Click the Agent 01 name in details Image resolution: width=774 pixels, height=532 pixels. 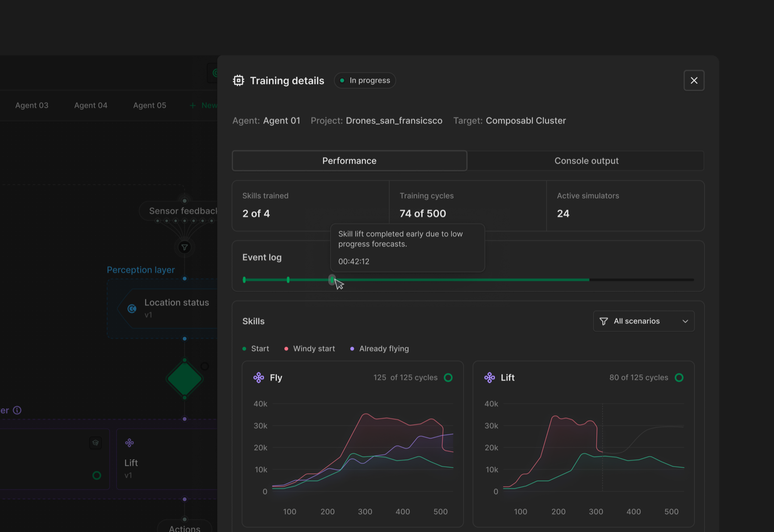point(282,120)
